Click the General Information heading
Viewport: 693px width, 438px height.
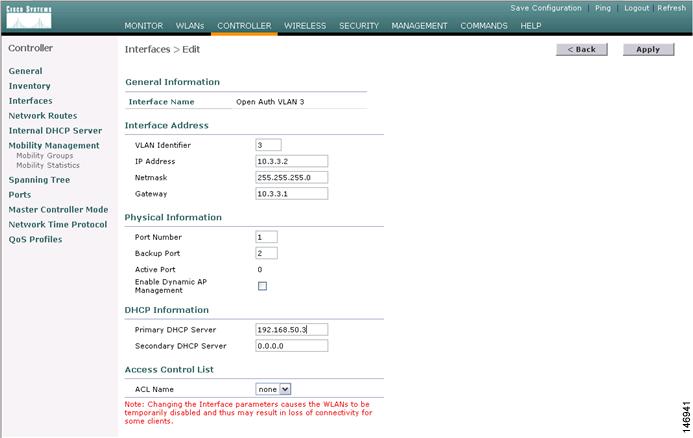click(x=172, y=82)
